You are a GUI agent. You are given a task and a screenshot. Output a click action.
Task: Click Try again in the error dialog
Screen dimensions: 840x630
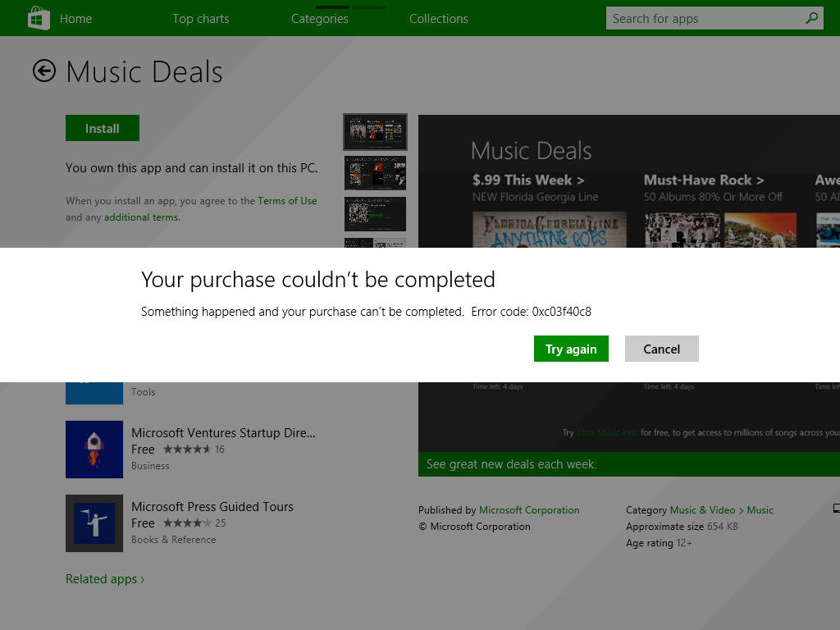[x=571, y=349]
